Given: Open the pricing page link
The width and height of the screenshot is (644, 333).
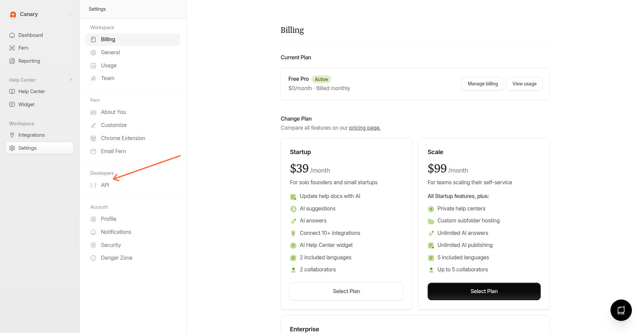Looking at the screenshot, I should [x=365, y=128].
